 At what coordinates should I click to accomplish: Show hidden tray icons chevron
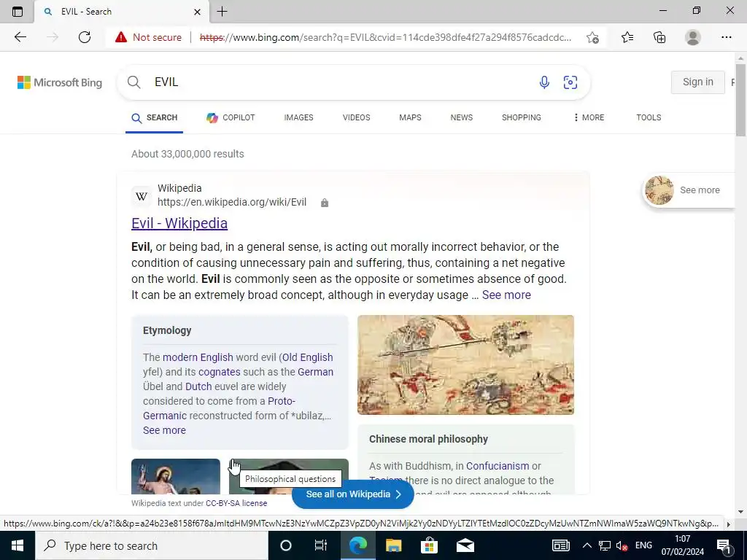tap(587, 545)
